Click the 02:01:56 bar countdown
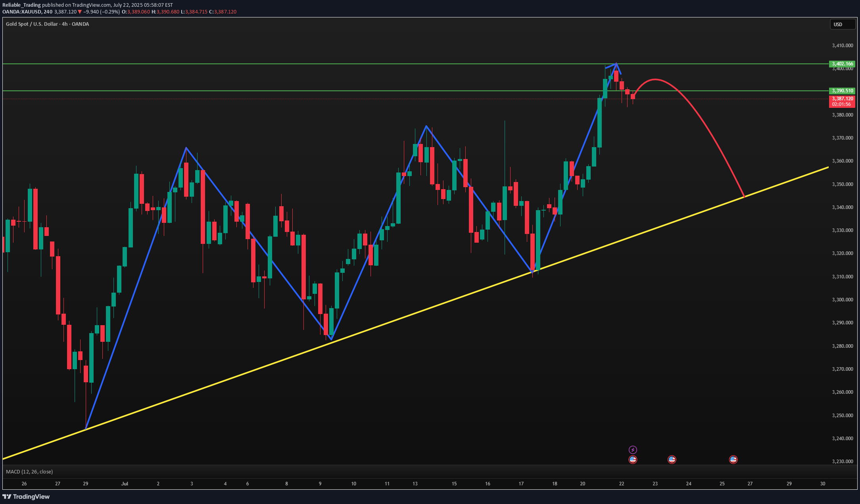Image resolution: width=860 pixels, height=504 pixels. tap(842, 104)
